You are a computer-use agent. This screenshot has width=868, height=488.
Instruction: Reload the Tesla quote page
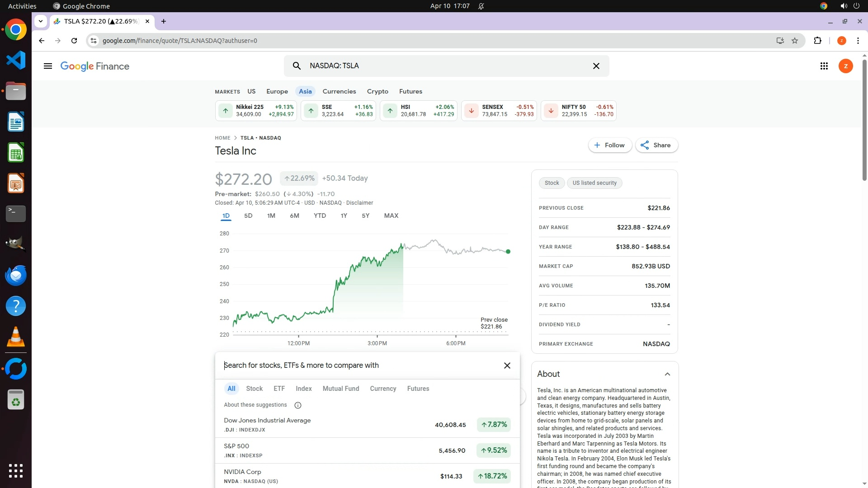point(74,41)
